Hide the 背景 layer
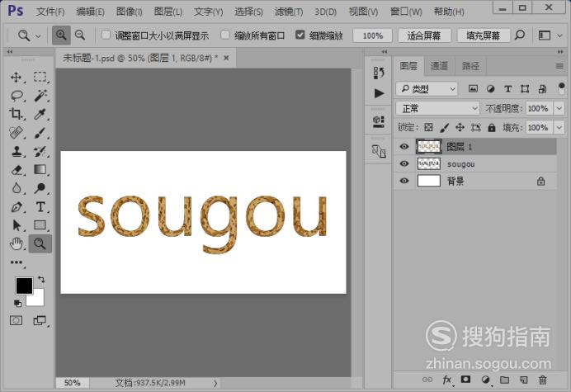This screenshot has height=392, width=571. [x=403, y=181]
